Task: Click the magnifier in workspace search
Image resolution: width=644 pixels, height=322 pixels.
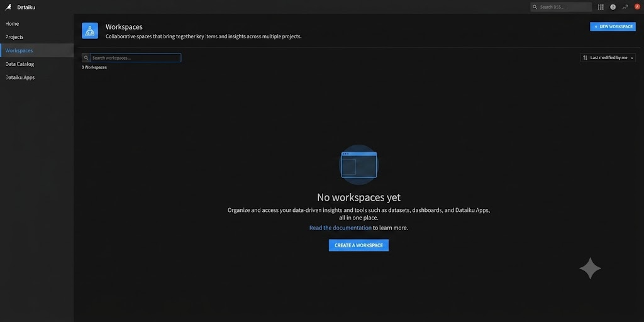Action: 86,58
